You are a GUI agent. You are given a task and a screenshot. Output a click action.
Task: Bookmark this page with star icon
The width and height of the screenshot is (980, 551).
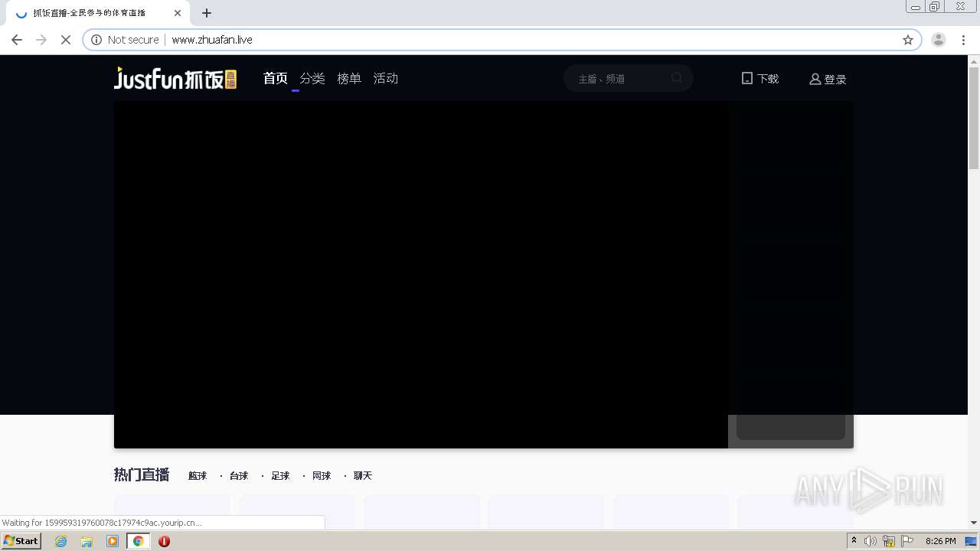(908, 40)
